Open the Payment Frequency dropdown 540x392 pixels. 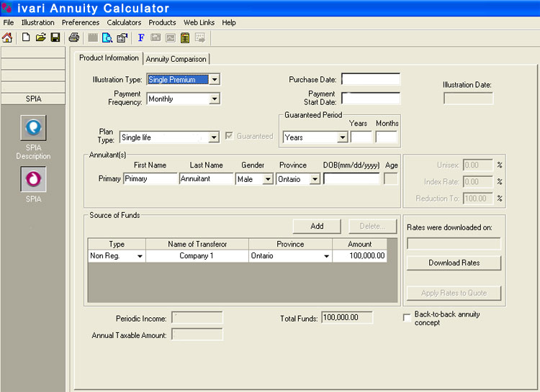215,99
